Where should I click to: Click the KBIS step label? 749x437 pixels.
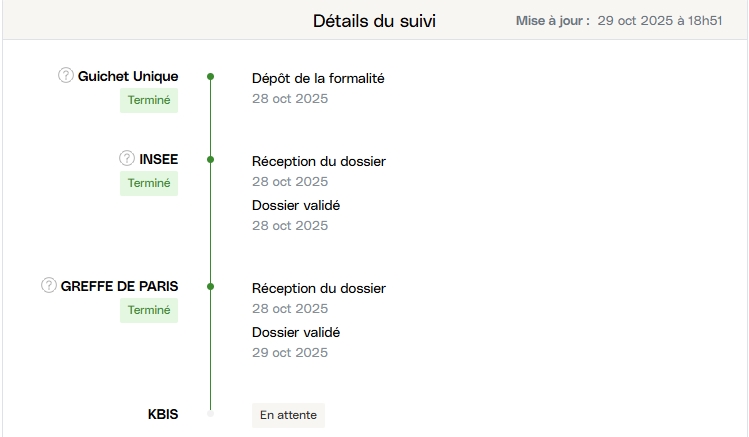click(x=163, y=414)
